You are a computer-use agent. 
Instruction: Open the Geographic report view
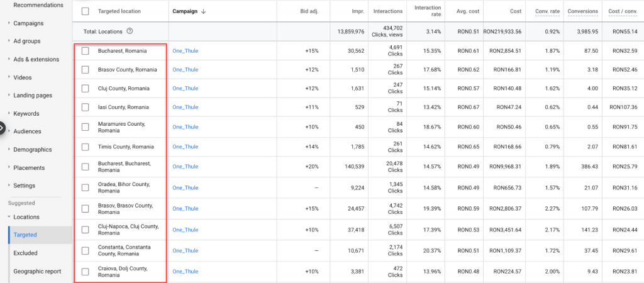pos(37,271)
